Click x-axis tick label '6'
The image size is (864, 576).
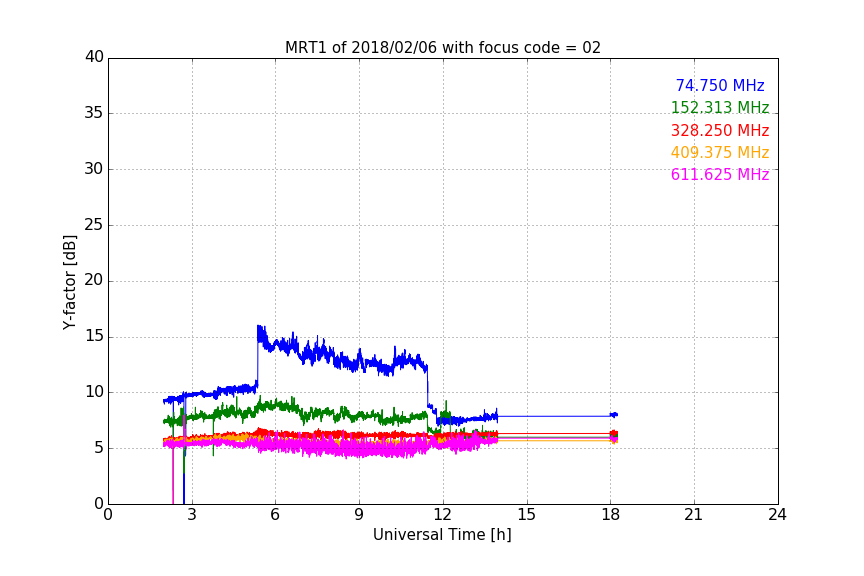(276, 515)
